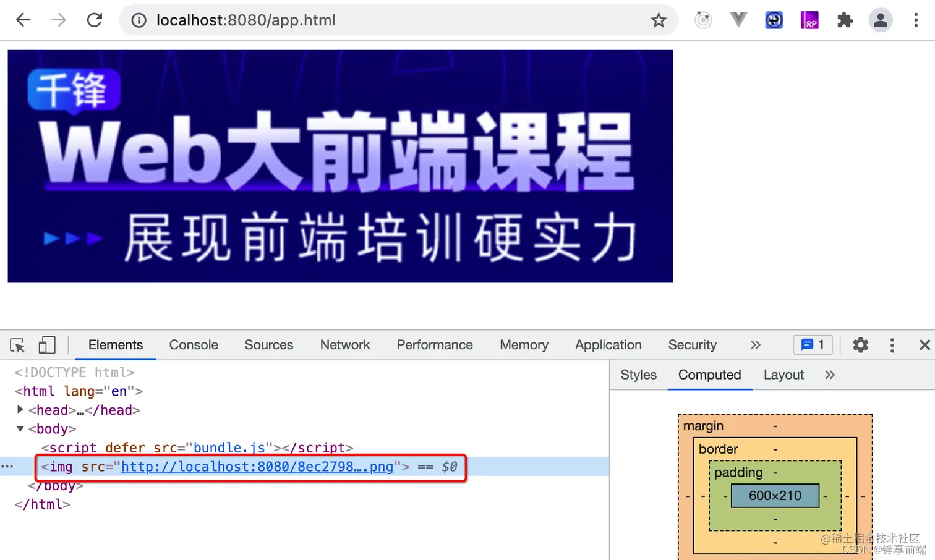Screen dimensions: 935x560
Task: Open the Sources tab
Action: [269, 345]
